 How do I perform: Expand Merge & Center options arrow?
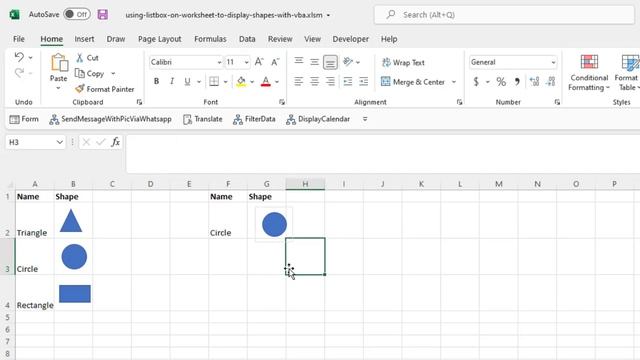tap(454, 82)
